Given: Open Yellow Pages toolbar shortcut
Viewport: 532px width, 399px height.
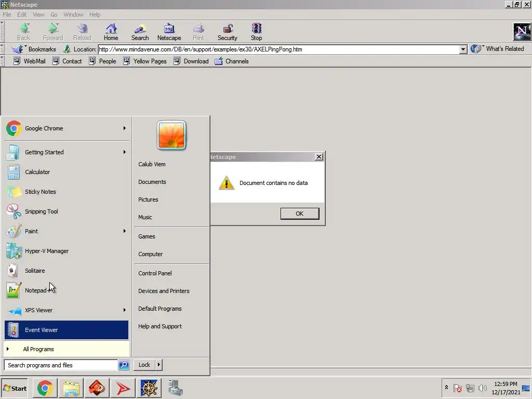Looking at the screenshot, I should tap(145, 61).
